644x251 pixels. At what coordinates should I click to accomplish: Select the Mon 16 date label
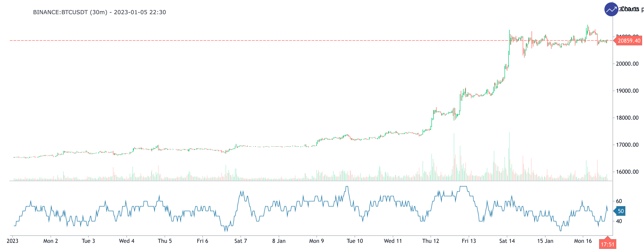coord(583,241)
